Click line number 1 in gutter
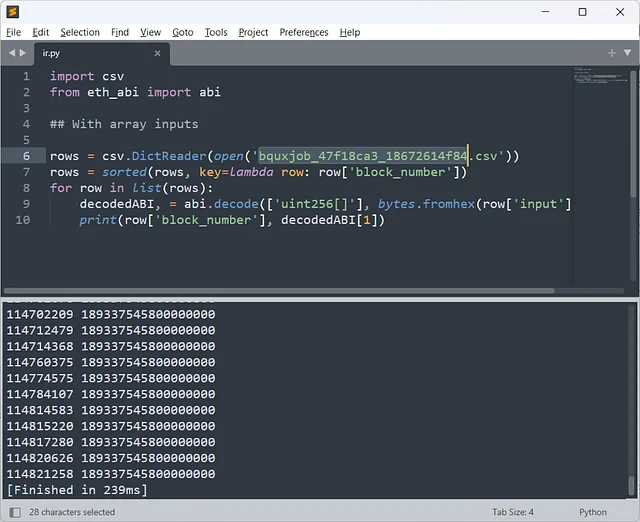The width and height of the screenshot is (640, 522). (26, 76)
